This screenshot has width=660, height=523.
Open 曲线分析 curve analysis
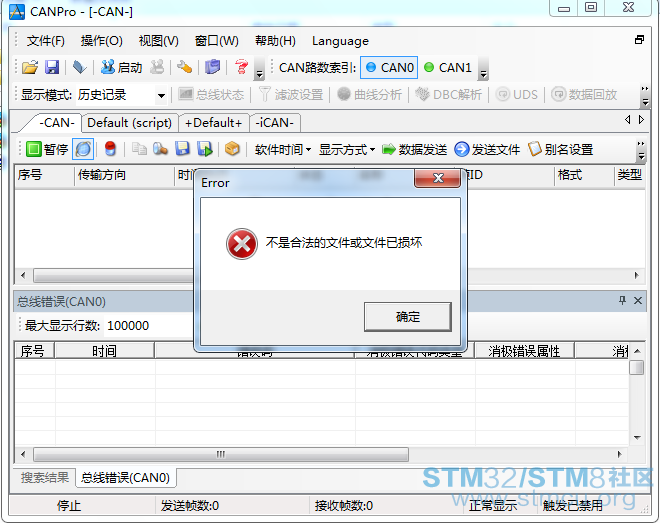coord(370,95)
